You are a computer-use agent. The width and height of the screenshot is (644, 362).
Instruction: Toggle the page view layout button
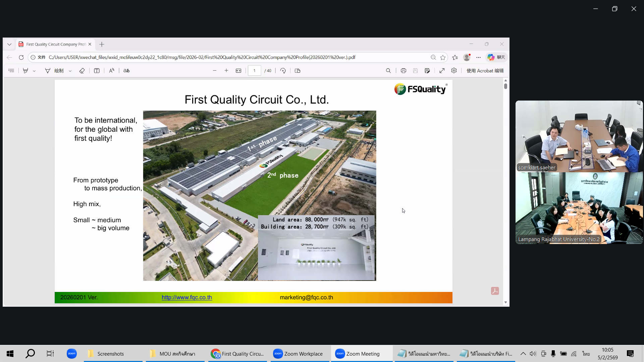pos(298,71)
